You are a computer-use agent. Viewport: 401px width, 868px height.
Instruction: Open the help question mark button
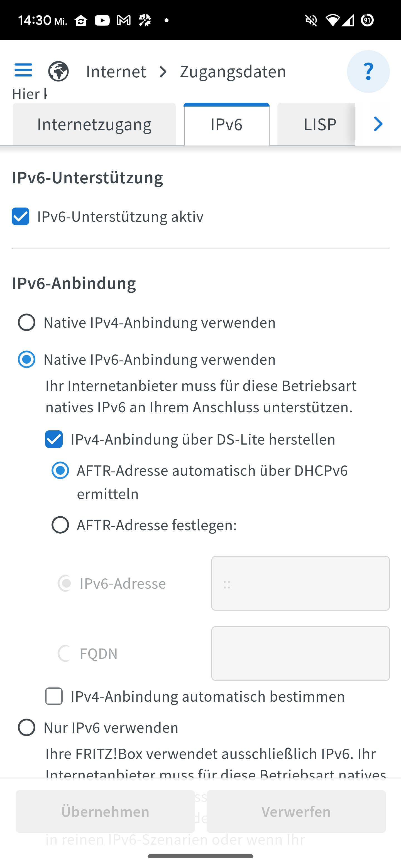click(x=368, y=71)
